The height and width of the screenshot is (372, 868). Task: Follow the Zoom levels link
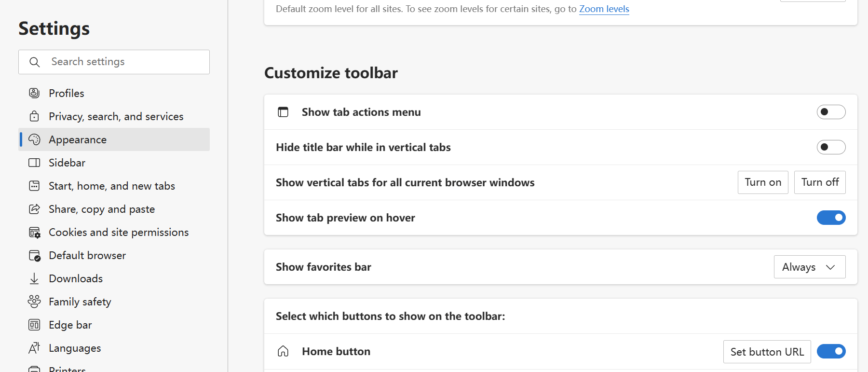tap(604, 9)
